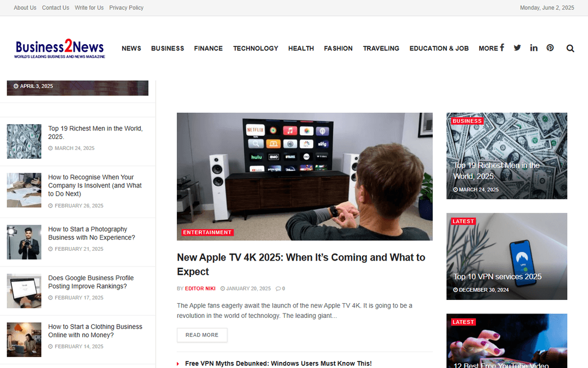The image size is (588, 368).
Task: Open the Traveling menu item
Action: pos(381,49)
